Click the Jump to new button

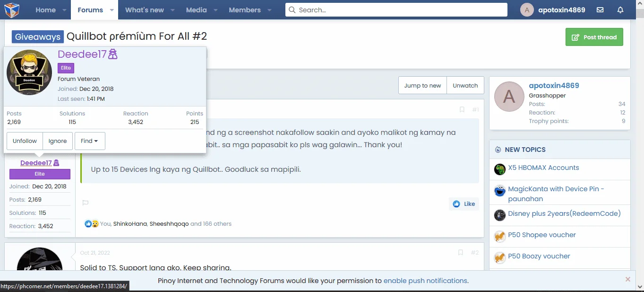coord(422,86)
